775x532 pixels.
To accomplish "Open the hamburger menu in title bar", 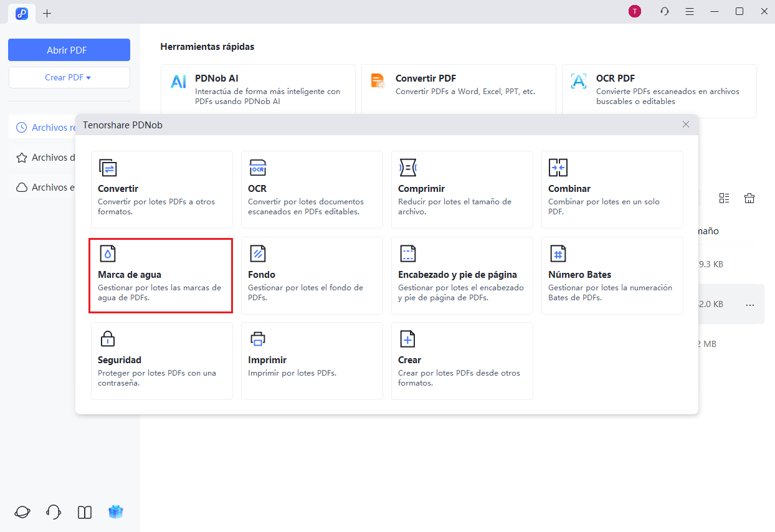I will click(690, 11).
